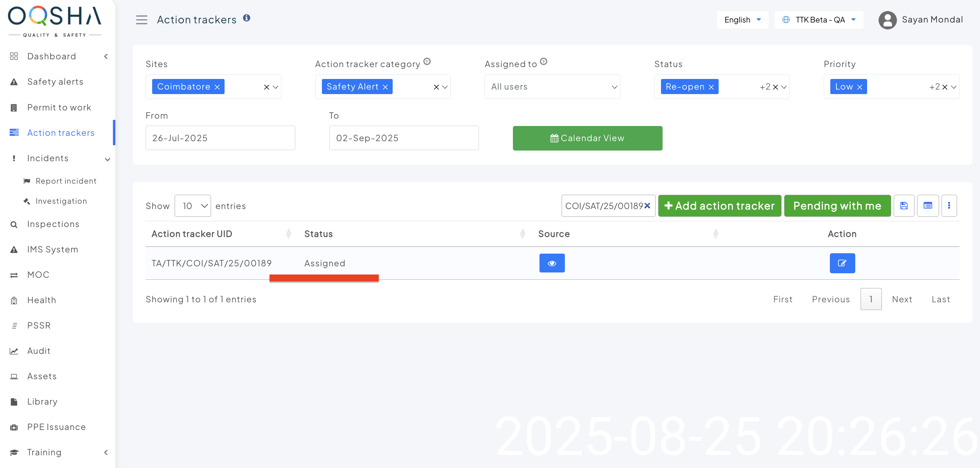Click the Add action tracker button
Screen dimensions: 980x468
click(719, 206)
